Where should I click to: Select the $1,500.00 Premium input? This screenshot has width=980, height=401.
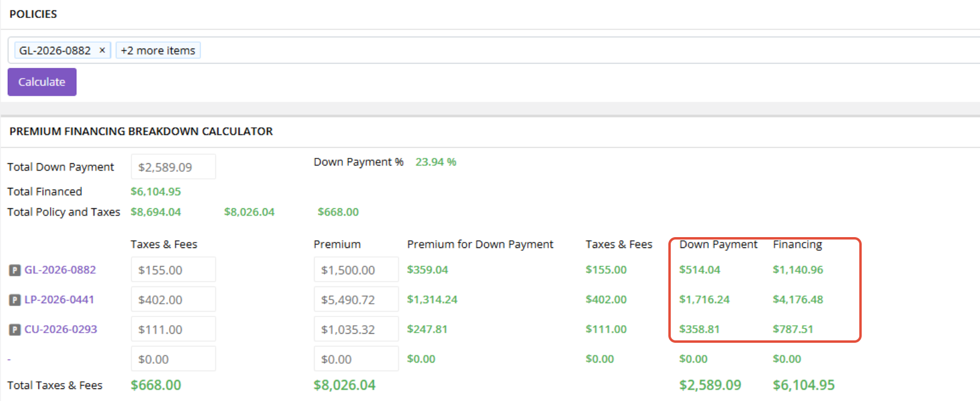tap(356, 270)
